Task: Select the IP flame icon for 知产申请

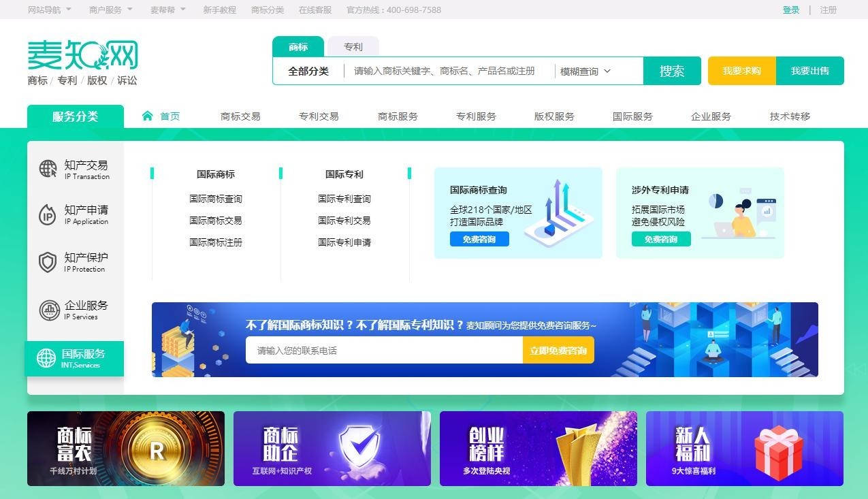Action: [48, 215]
